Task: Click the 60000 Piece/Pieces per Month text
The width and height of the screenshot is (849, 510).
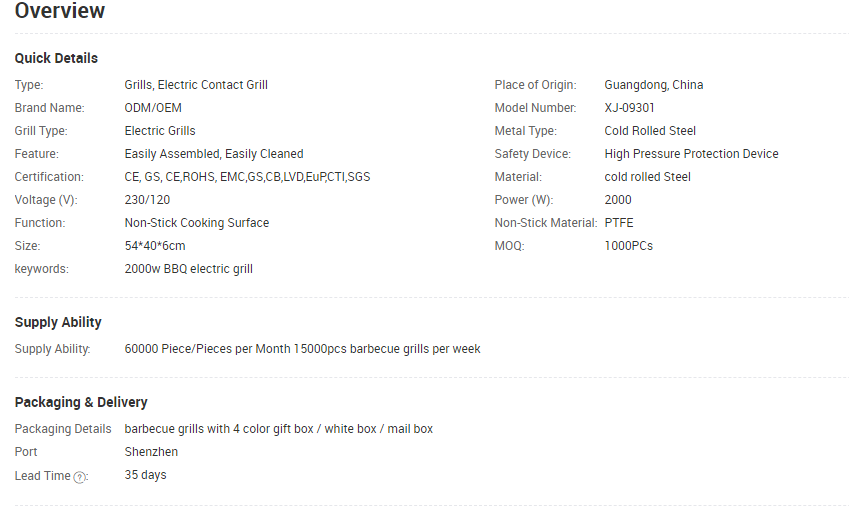Action: click(207, 349)
